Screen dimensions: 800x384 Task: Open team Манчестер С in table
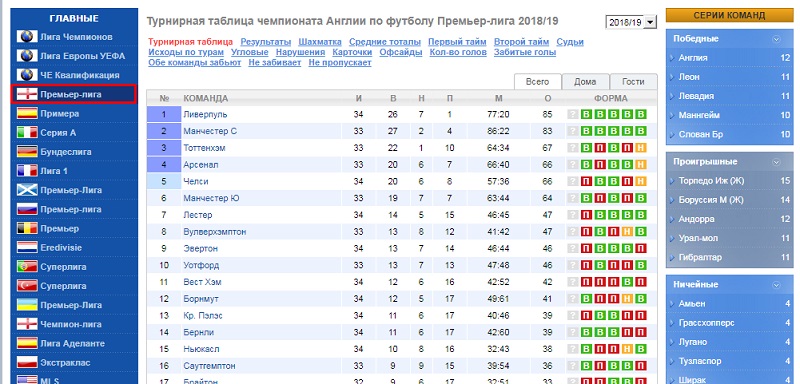(x=210, y=131)
